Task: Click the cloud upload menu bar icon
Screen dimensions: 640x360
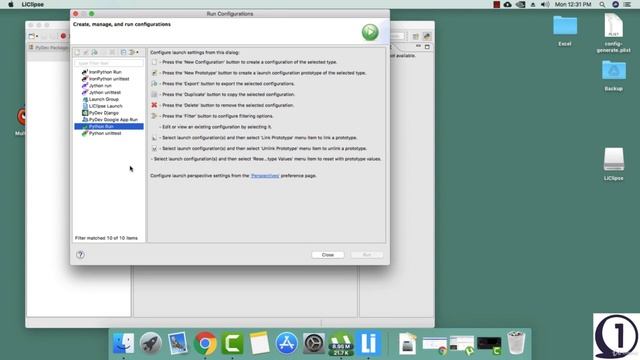Action: [x=508, y=4]
